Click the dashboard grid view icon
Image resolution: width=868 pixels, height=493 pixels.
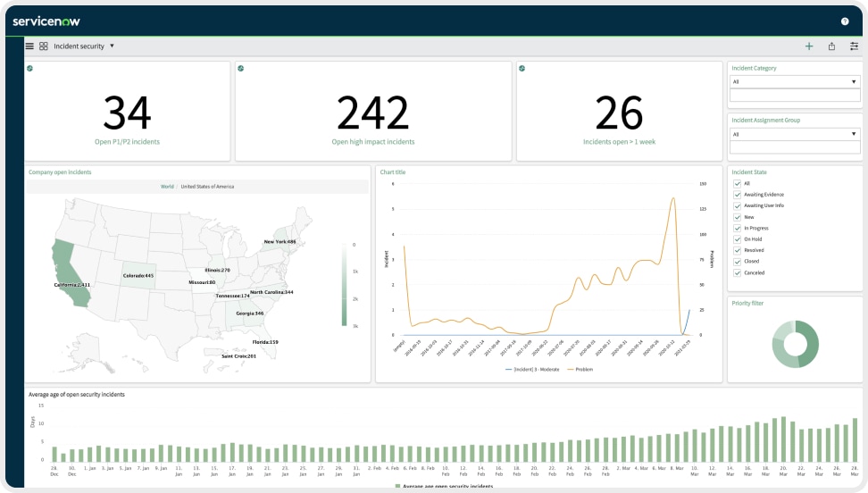[x=43, y=46]
